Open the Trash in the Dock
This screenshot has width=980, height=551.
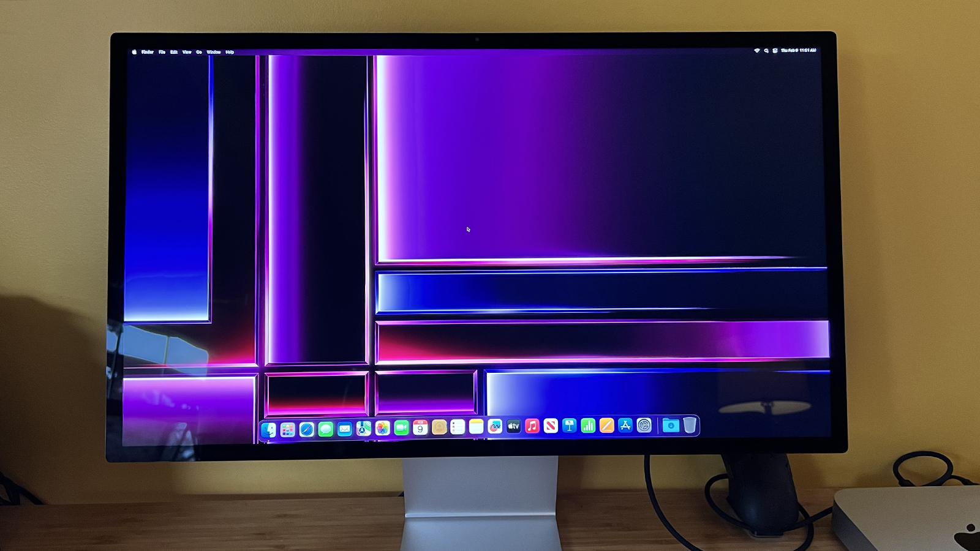coord(690,425)
